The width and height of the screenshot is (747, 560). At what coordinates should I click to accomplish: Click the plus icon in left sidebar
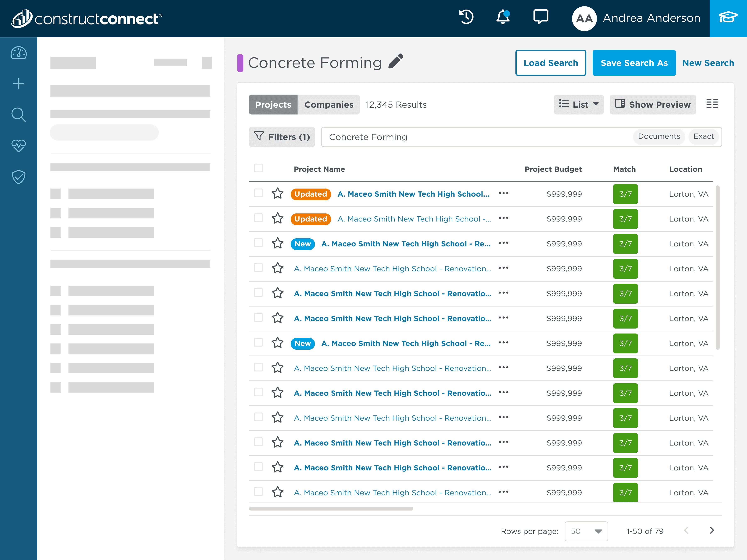19,84
